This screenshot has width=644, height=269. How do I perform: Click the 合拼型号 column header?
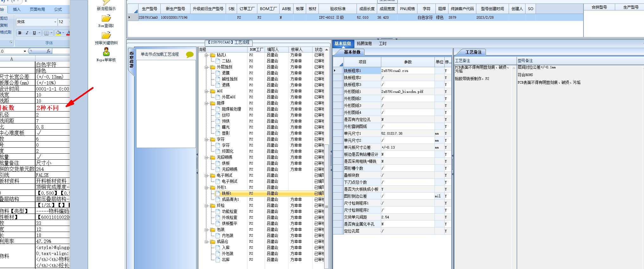point(599,7)
